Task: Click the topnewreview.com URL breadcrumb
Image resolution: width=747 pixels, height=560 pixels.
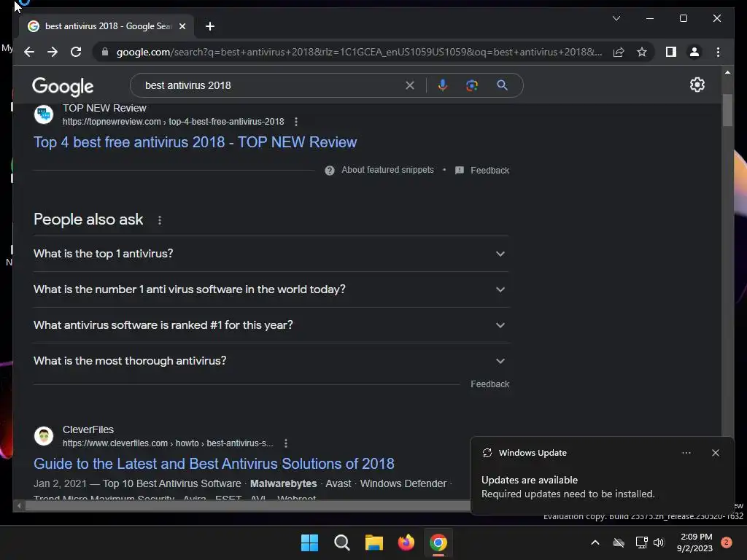Action: [x=173, y=122]
